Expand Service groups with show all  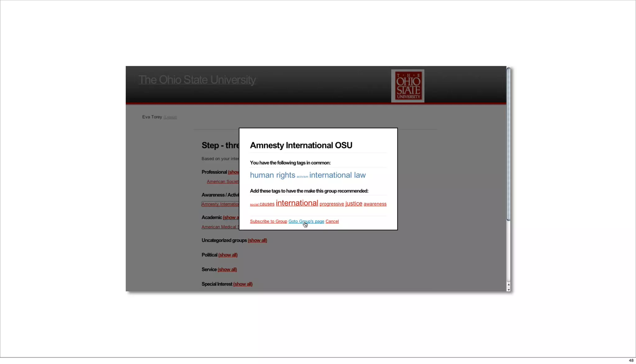(227, 269)
